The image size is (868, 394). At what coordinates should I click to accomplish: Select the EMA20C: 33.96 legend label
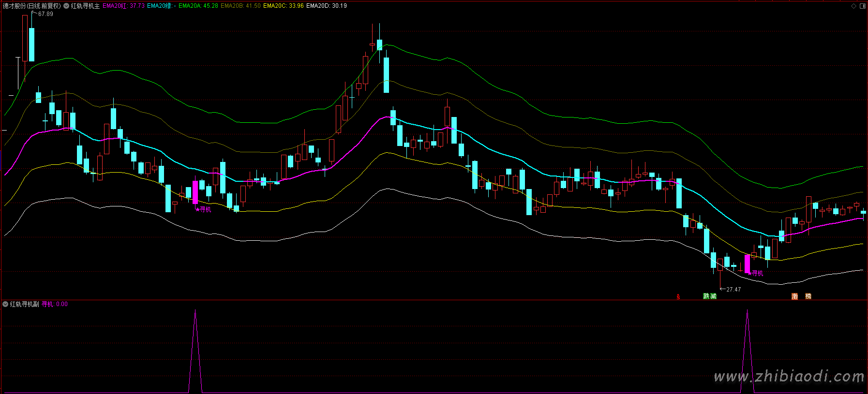point(284,6)
